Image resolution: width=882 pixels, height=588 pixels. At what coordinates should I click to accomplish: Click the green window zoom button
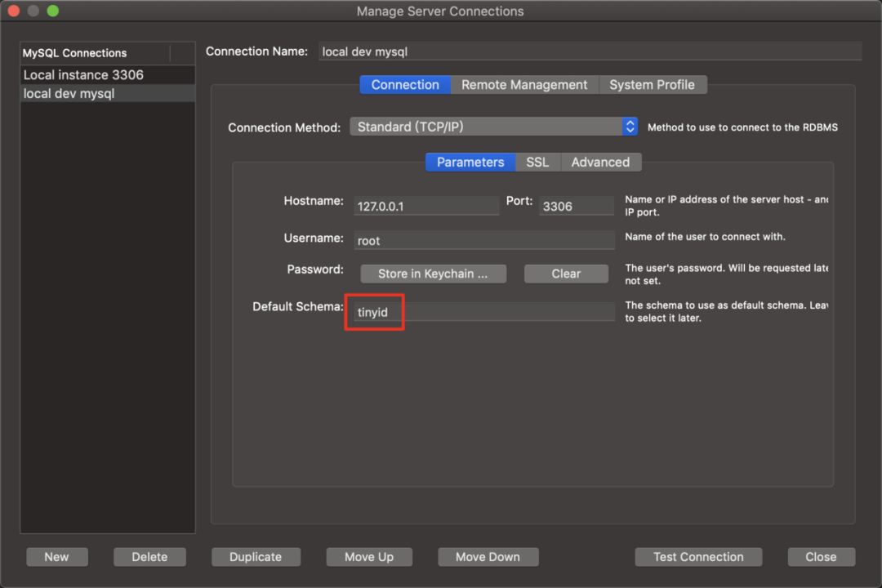[53, 11]
